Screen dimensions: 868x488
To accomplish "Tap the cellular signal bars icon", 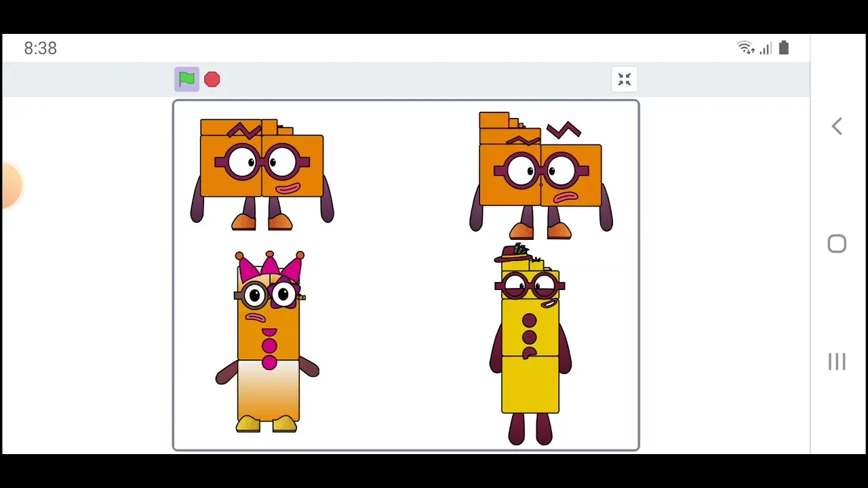I will (766, 48).
